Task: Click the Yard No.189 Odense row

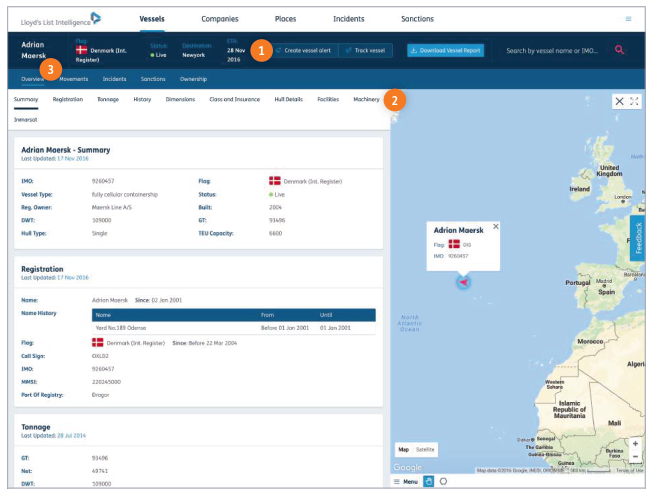Action: [234, 328]
